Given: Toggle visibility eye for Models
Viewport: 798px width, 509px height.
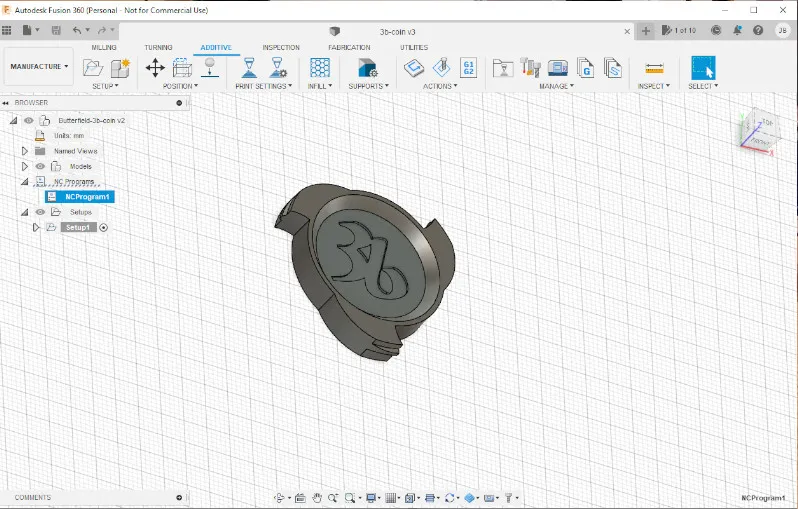Looking at the screenshot, I should tap(40, 166).
